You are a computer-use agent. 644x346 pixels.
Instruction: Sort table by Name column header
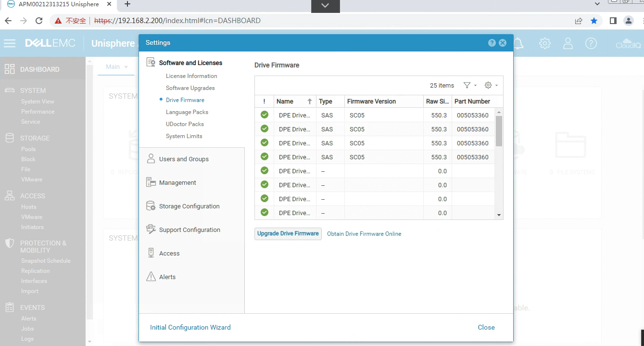(x=295, y=102)
